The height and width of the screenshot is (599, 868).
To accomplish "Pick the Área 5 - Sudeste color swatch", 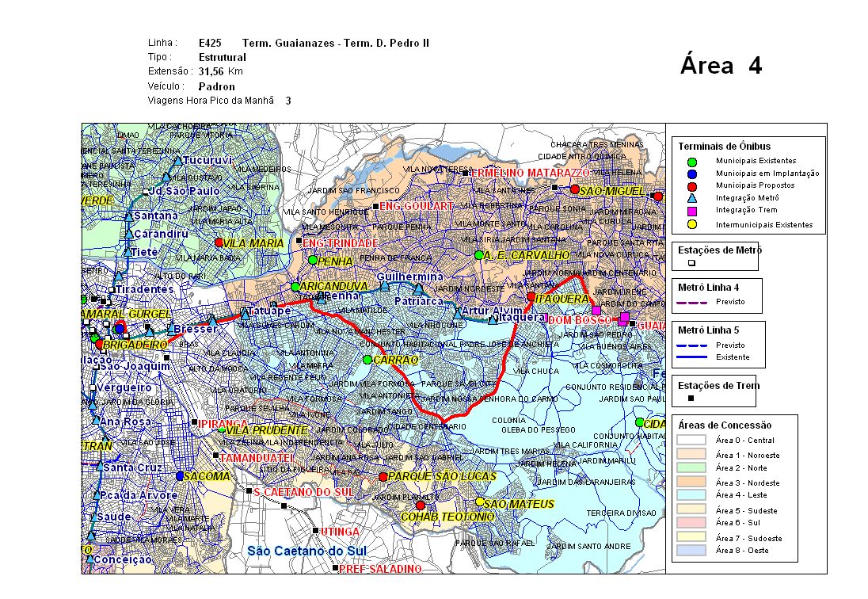I will click(691, 509).
